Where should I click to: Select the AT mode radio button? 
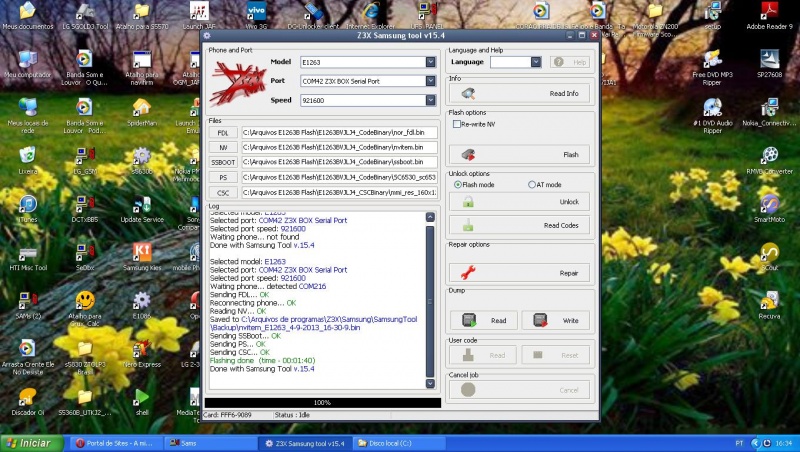tap(532, 185)
